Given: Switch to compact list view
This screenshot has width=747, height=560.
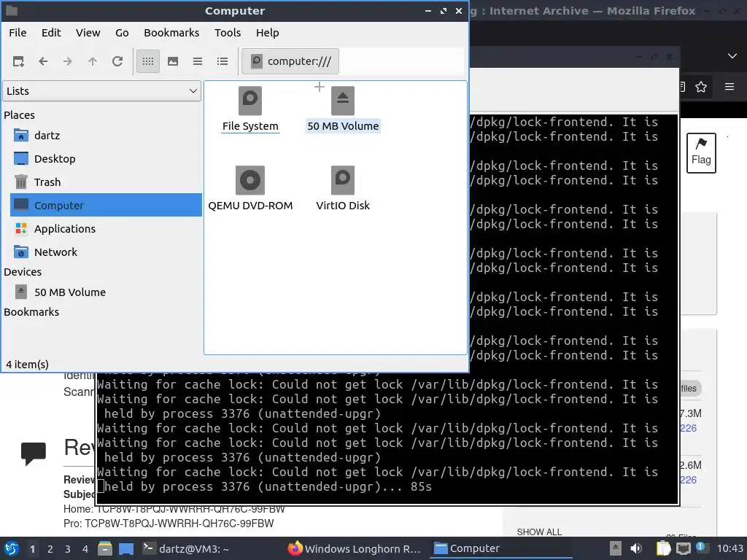Looking at the screenshot, I should (x=198, y=61).
